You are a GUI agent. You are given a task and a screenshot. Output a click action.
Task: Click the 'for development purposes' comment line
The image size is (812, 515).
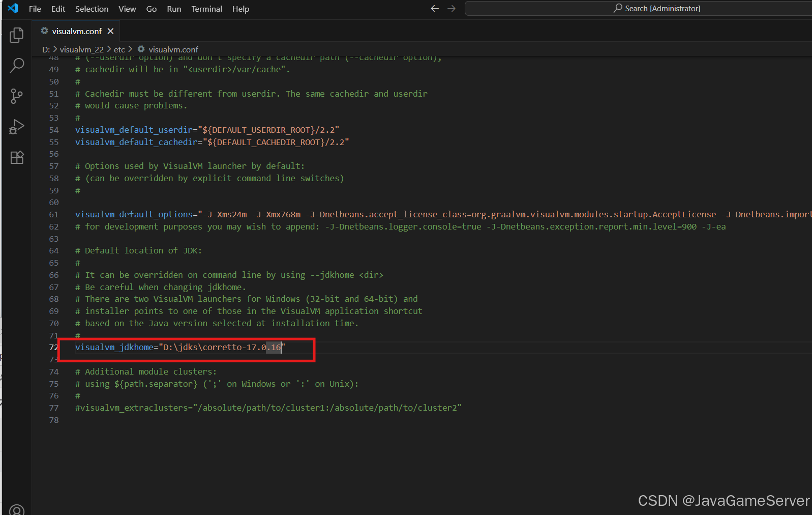coord(401,226)
